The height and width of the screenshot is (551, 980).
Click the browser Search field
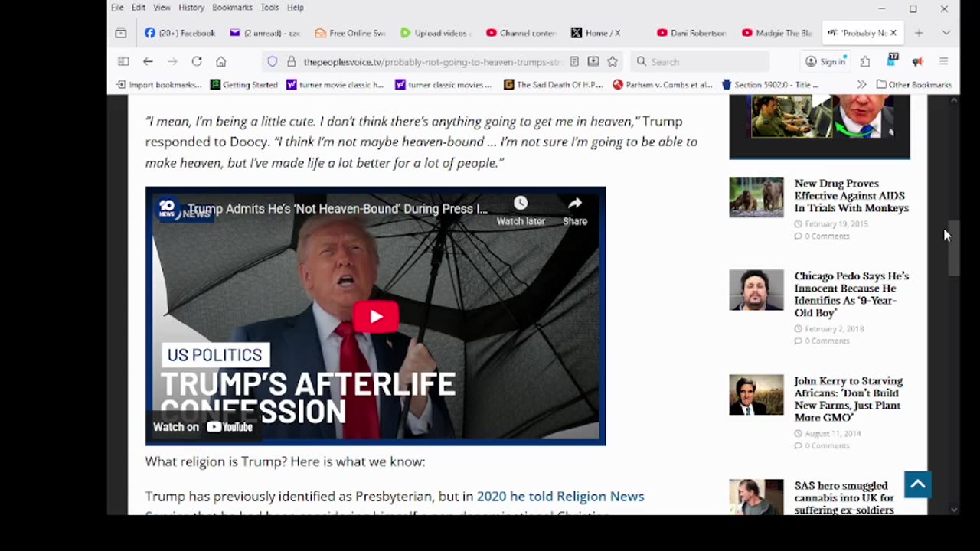[x=700, y=62]
